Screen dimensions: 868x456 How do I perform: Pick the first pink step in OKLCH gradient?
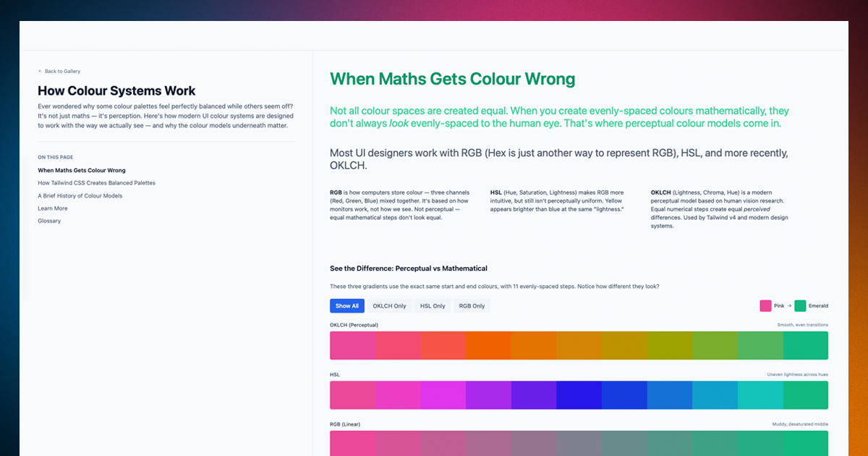coord(352,345)
